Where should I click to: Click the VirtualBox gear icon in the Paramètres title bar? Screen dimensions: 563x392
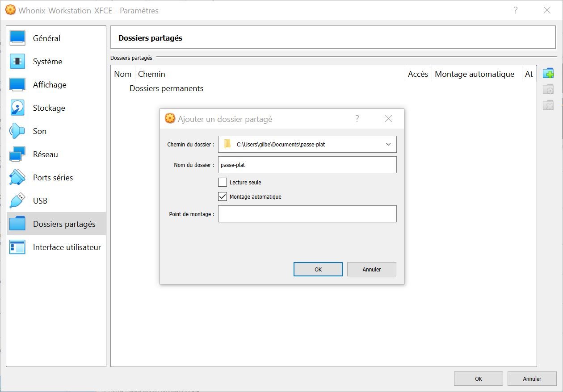pyautogui.click(x=10, y=10)
